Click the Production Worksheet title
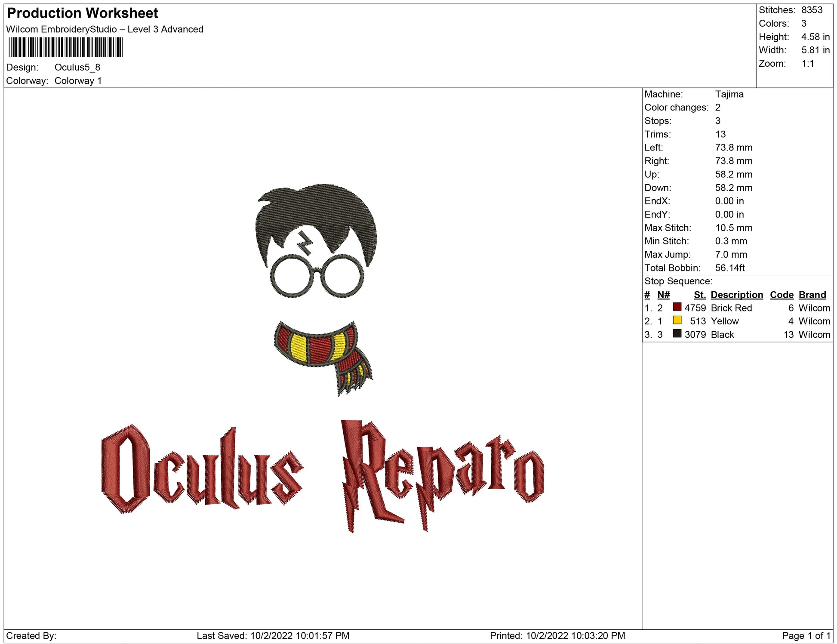Image resolution: width=837 pixels, height=644 pixels. click(83, 13)
